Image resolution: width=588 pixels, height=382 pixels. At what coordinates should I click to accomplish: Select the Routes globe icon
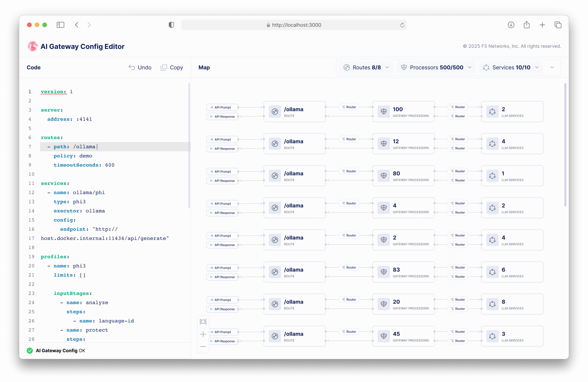(x=347, y=67)
